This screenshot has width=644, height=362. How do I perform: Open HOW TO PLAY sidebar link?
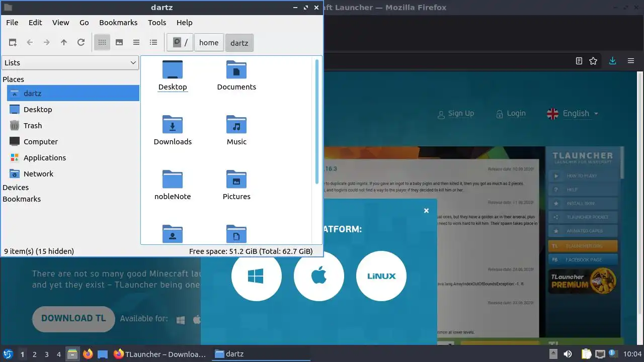coord(583,176)
